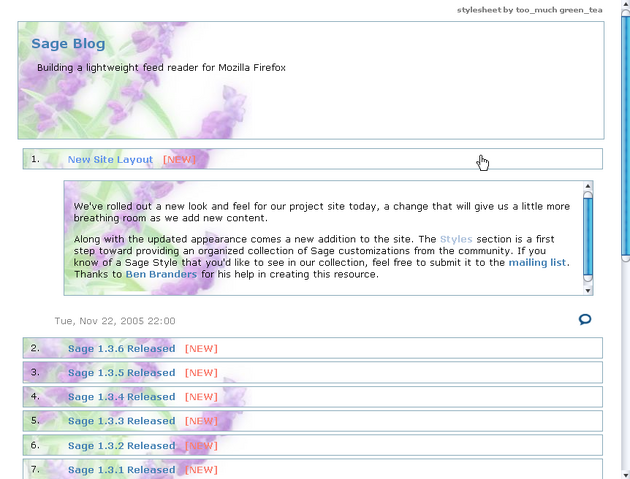This screenshot has height=479, width=630.
Task: Open the Sage 1.3.2 Released entry
Action: click(121, 446)
